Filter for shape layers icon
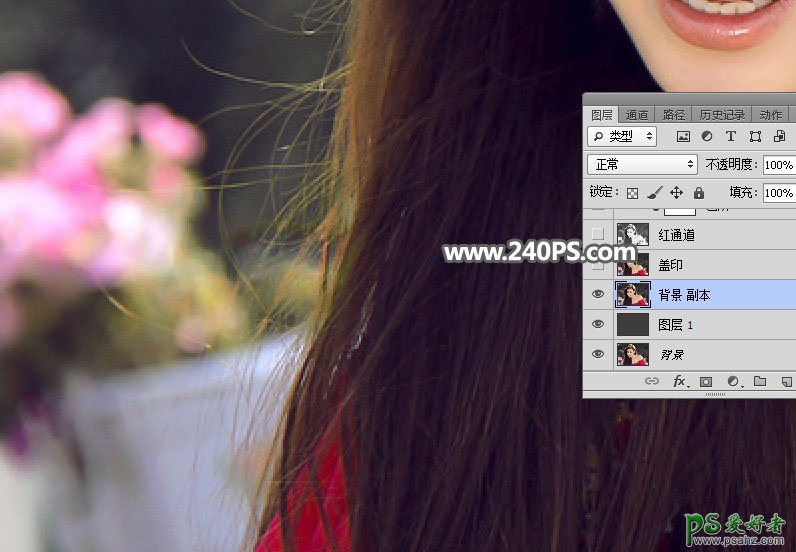 pos(755,136)
